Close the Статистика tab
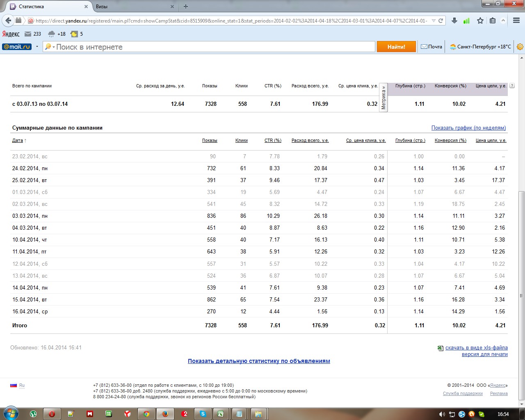Screen dimensions: 525x420 click(x=86, y=7)
